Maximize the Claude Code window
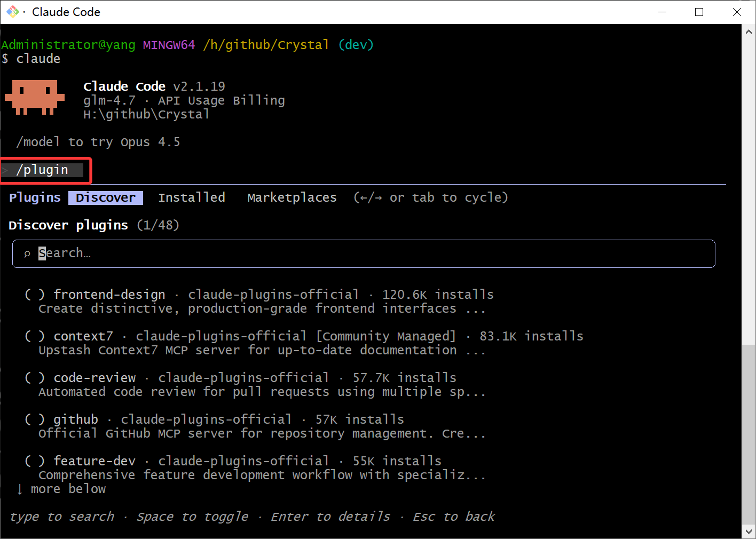The image size is (756, 539). pos(699,12)
